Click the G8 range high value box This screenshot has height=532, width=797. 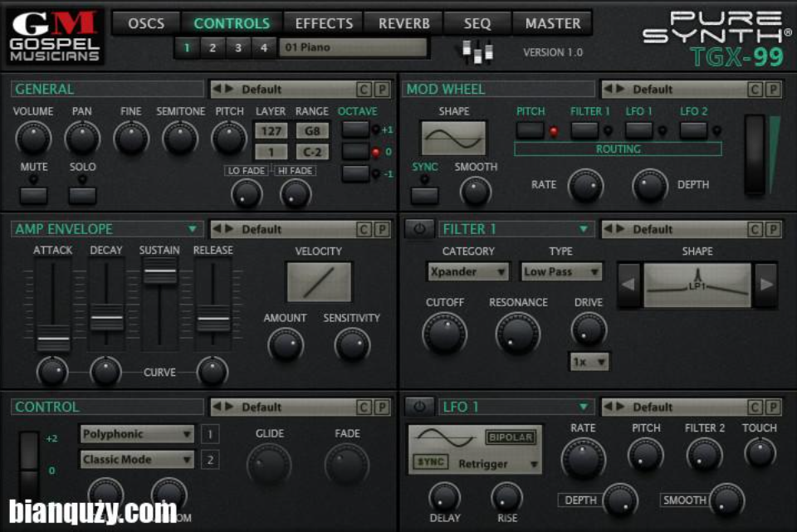[312, 130]
